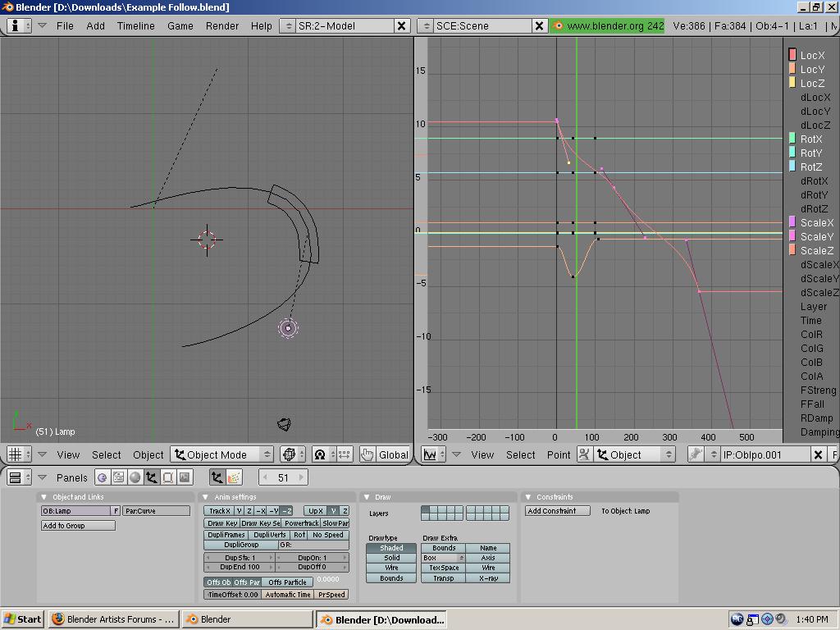Click the PrSpeed button
This screenshot has height=630, width=840.
(331, 595)
